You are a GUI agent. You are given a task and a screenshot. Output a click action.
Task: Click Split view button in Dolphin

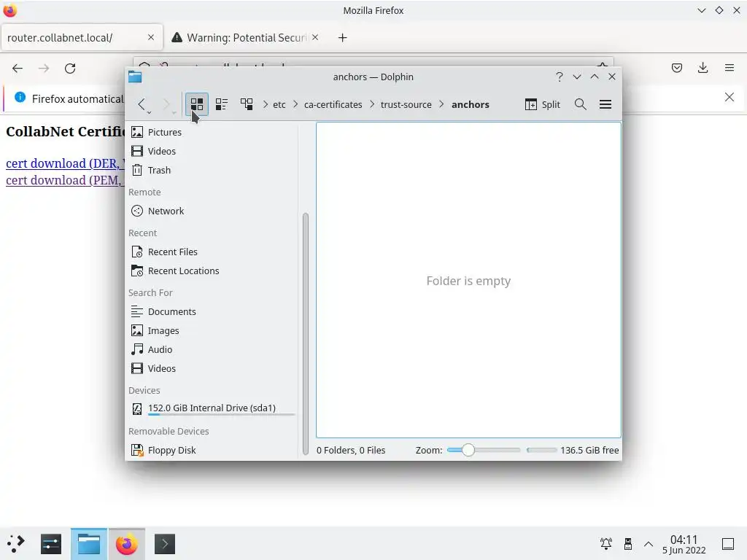coord(543,104)
